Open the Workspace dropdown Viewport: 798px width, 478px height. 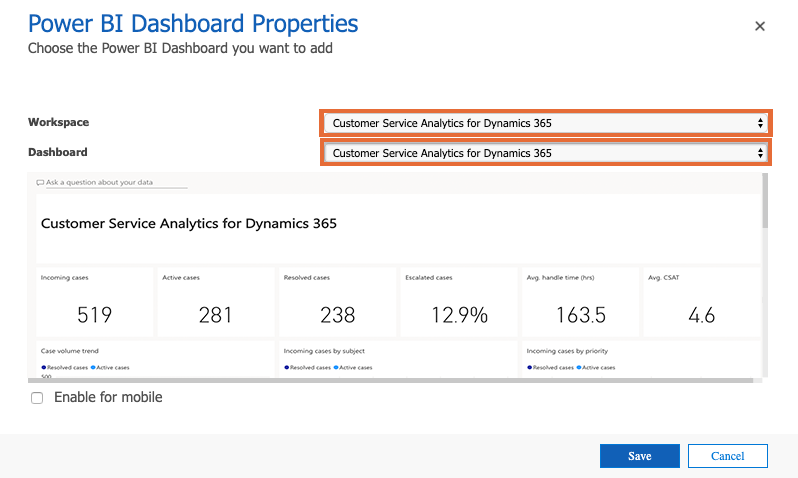point(545,123)
